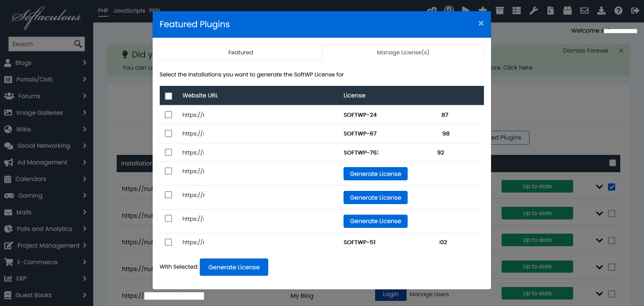Switch to the Featured tab
The image size is (644, 306).
coord(240,52)
